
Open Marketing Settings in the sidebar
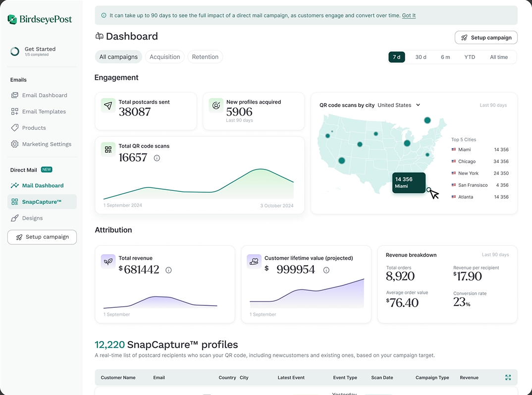coord(47,144)
